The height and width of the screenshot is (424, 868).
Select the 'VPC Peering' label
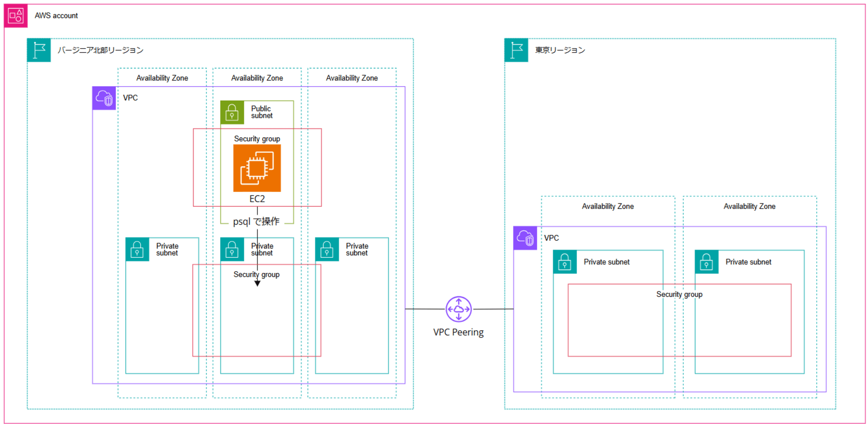coord(458,332)
